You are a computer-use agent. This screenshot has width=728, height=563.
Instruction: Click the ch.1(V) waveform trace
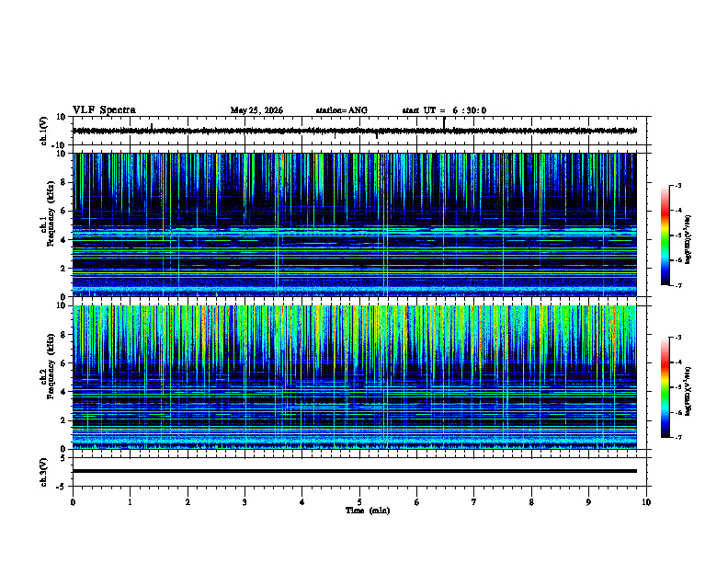(x=355, y=131)
